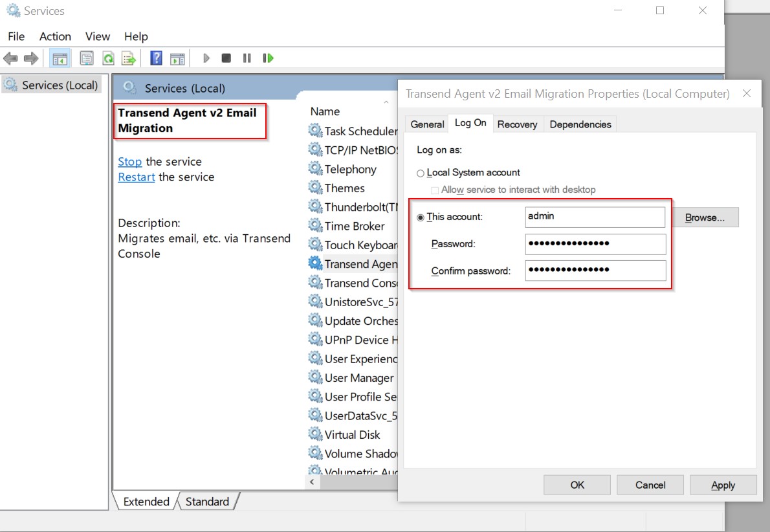
Task: Switch to Standard view tab
Action: [x=207, y=501]
